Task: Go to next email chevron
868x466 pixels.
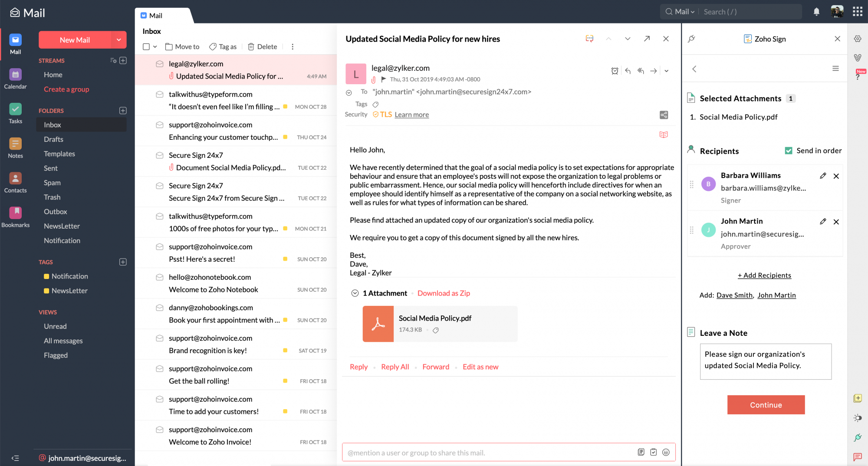Action: coord(628,39)
